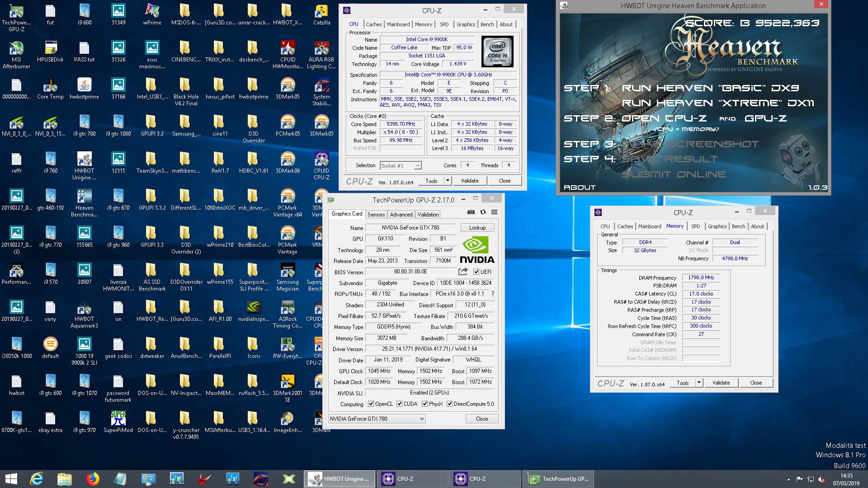Open the CPUID CPU-Z desktop shortcut
868x488 pixels.
(321, 166)
